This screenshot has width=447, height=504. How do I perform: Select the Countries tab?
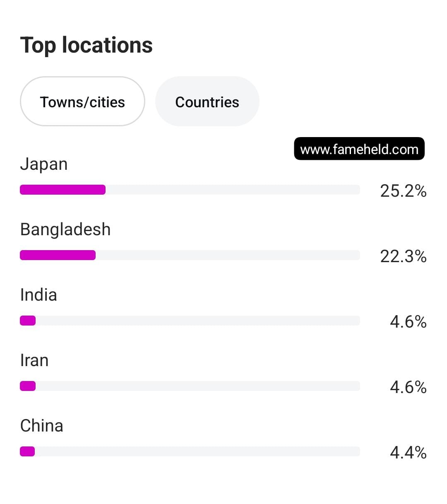pyautogui.click(x=207, y=101)
